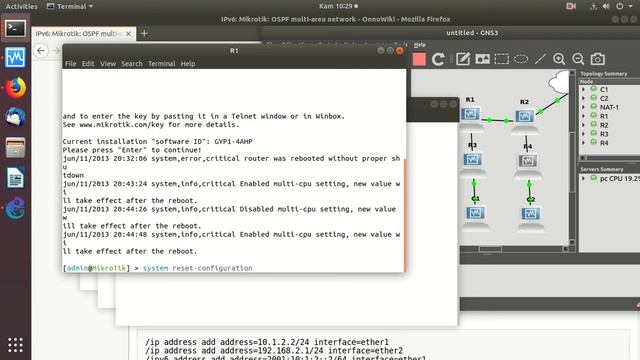Viewport: 640px width, 360px height.
Task: Open the Files manager in the dock
Action: point(15,147)
